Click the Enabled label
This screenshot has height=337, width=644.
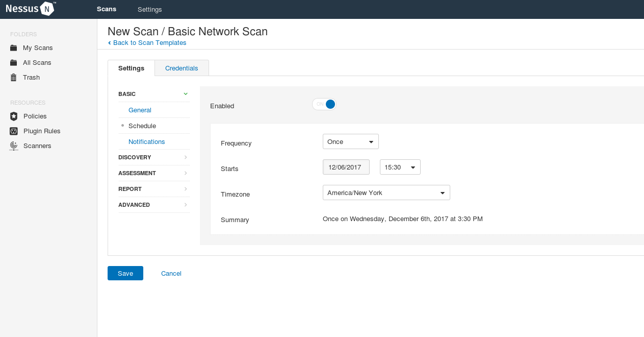(222, 106)
